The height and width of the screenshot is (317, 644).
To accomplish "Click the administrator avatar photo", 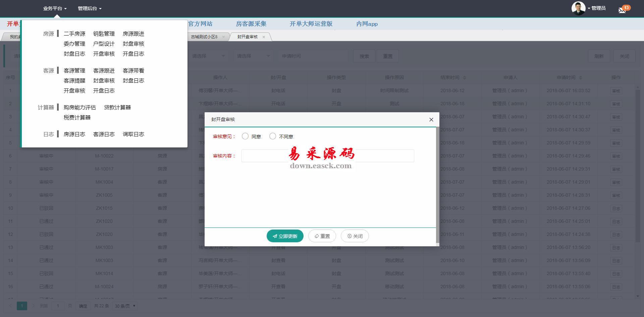I will pyautogui.click(x=578, y=8).
